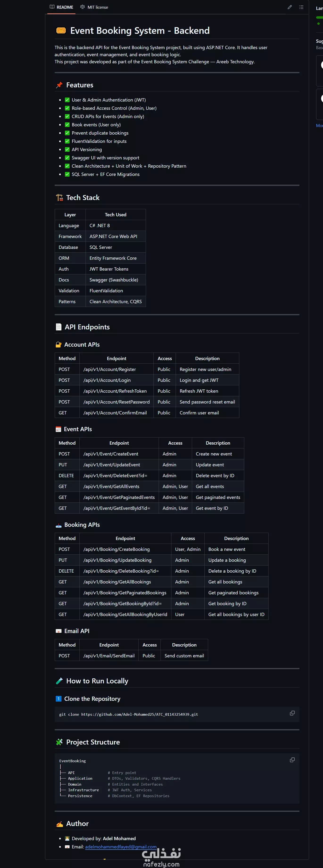Click the number one icon beside Clone the Repository
This screenshot has height=868, width=323.
coord(58,698)
